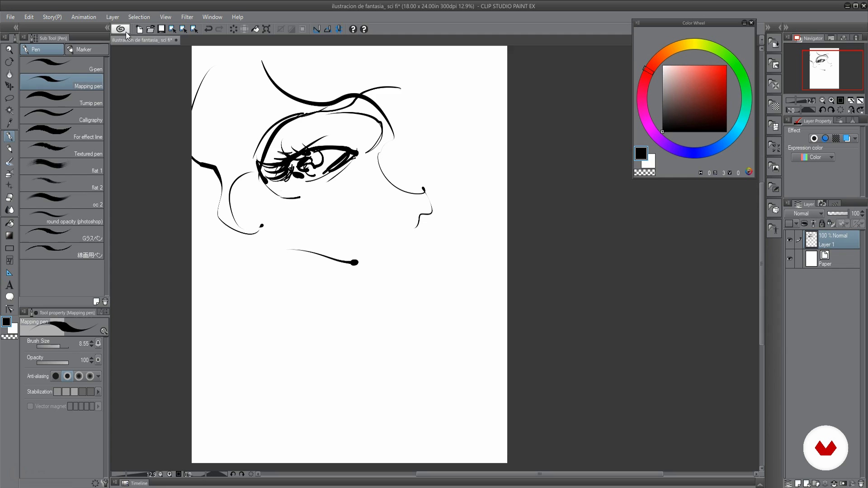
Task: Click the Undo toolbar icon
Action: coord(208,29)
